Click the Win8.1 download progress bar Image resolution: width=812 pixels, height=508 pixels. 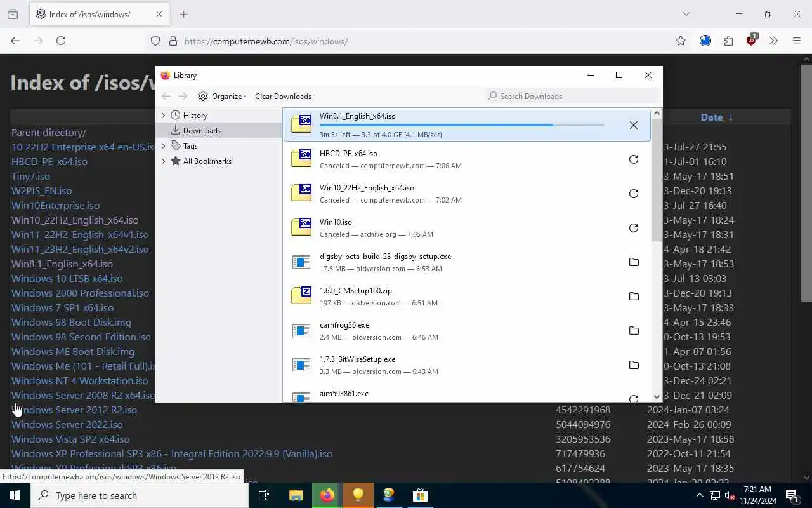pyautogui.click(x=462, y=125)
